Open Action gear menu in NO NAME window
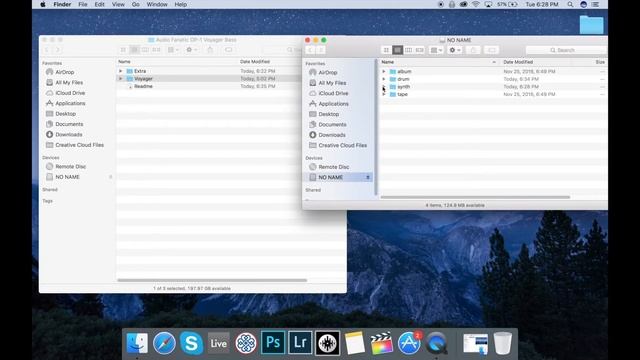The height and width of the screenshot is (360, 640). pos(455,50)
